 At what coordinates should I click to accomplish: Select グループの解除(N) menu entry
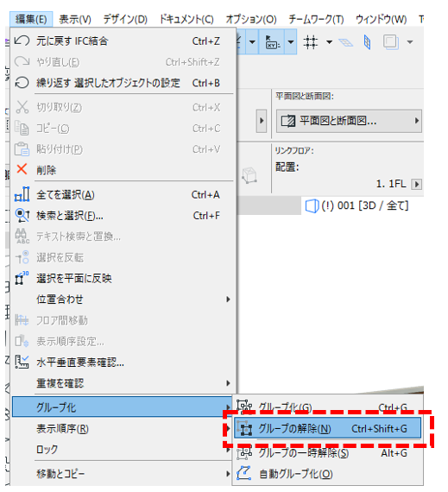pos(327,428)
